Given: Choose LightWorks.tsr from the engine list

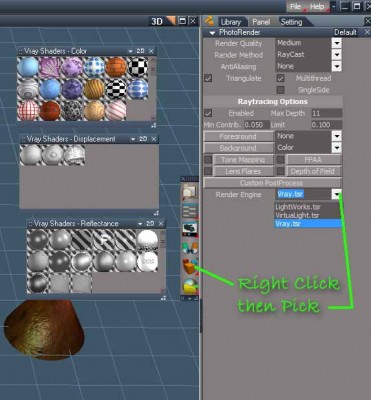Looking at the screenshot, I should 308,207.
